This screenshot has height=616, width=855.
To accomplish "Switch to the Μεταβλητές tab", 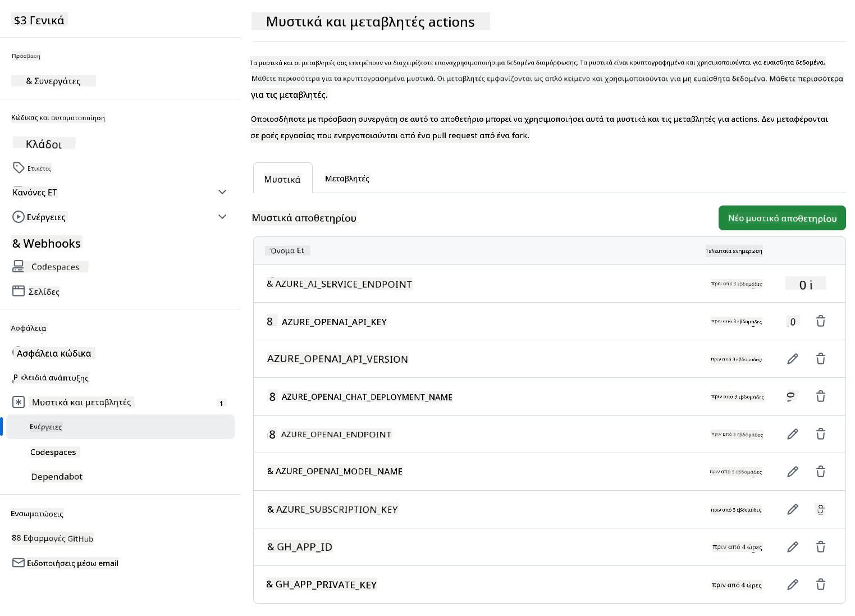I will (x=347, y=179).
